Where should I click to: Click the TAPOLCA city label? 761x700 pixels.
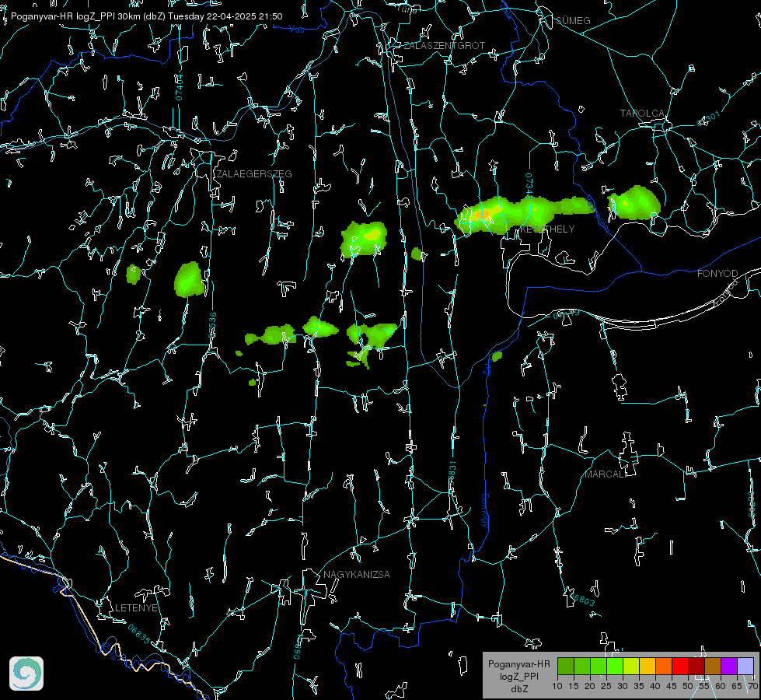[642, 114]
